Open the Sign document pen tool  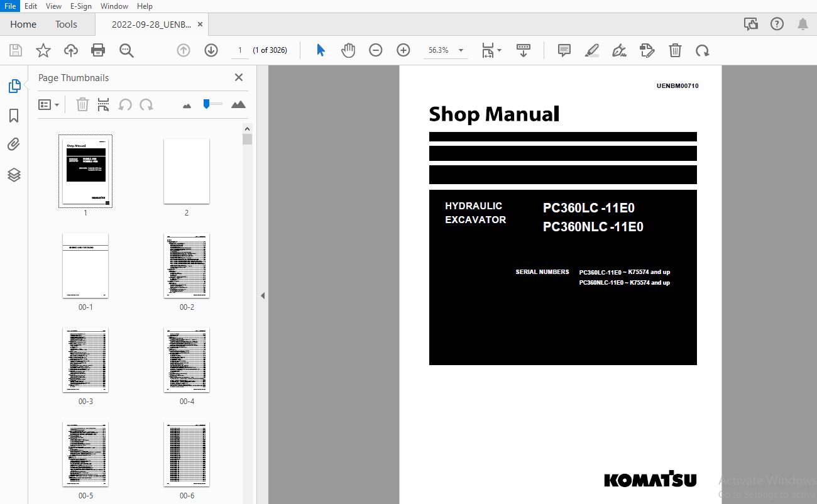(x=620, y=50)
